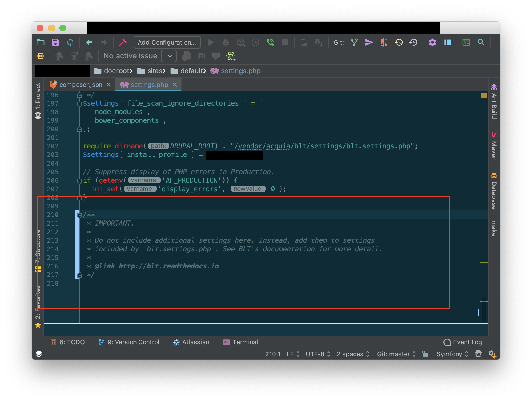Open the 2: Favorites tool window

38,306
